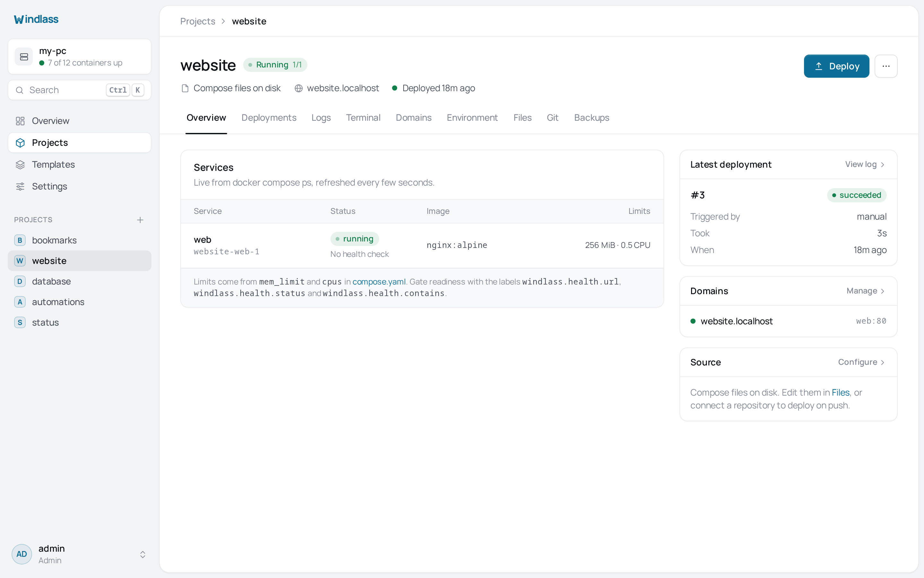Select the automations project in sidebar
The image size is (924, 578).
click(80, 302)
